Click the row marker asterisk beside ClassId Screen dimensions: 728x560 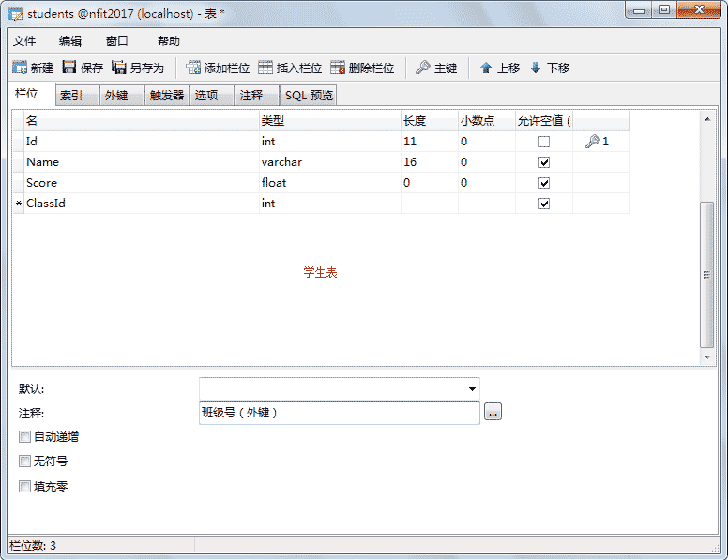(19, 204)
